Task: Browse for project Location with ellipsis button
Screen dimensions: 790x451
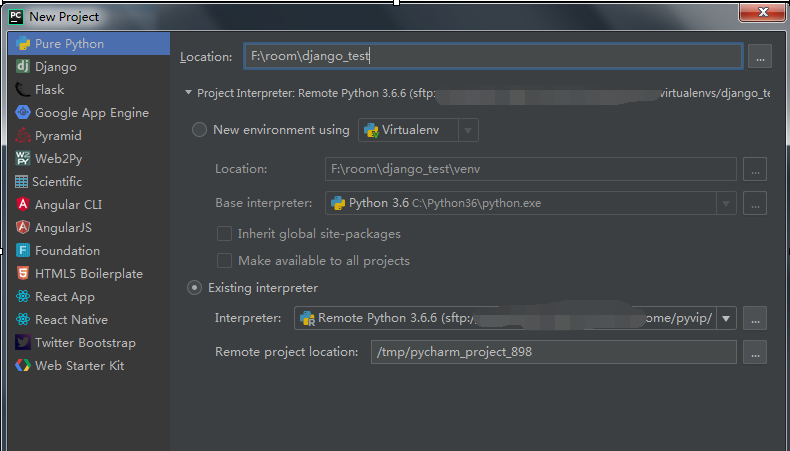Action: click(x=760, y=56)
